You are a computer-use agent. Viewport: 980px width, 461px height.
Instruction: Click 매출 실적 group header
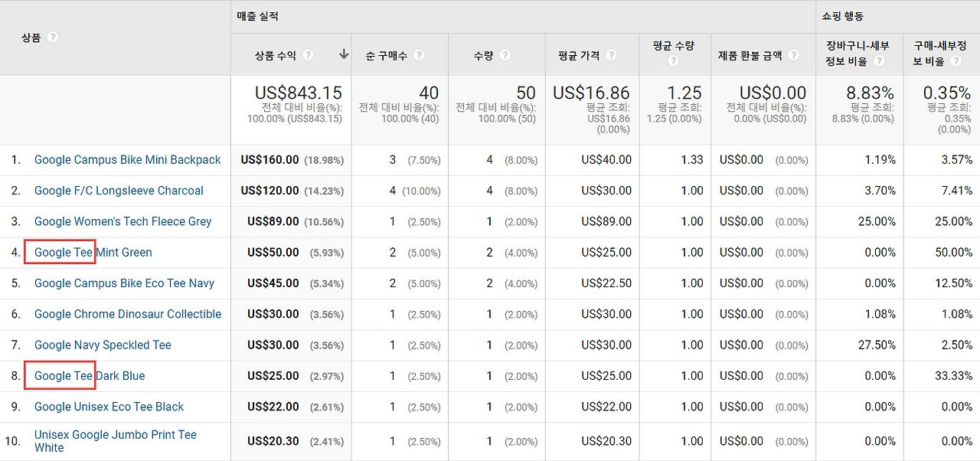pos(259,16)
